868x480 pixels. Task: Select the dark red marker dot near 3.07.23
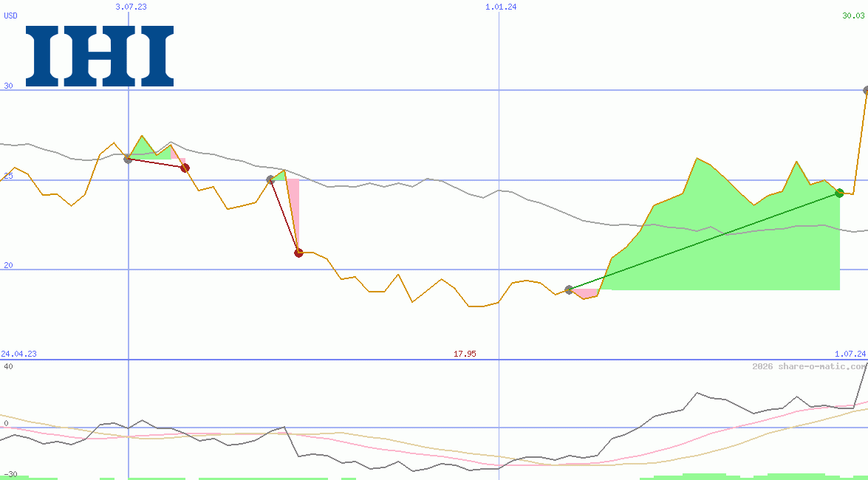pyautogui.click(x=185, y=167)
